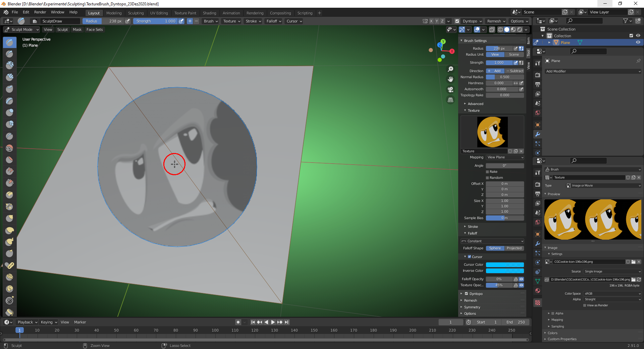This screenshot has height=349, width=644.
Task: Expand the Symmetry panel
Action: (472, 307)
